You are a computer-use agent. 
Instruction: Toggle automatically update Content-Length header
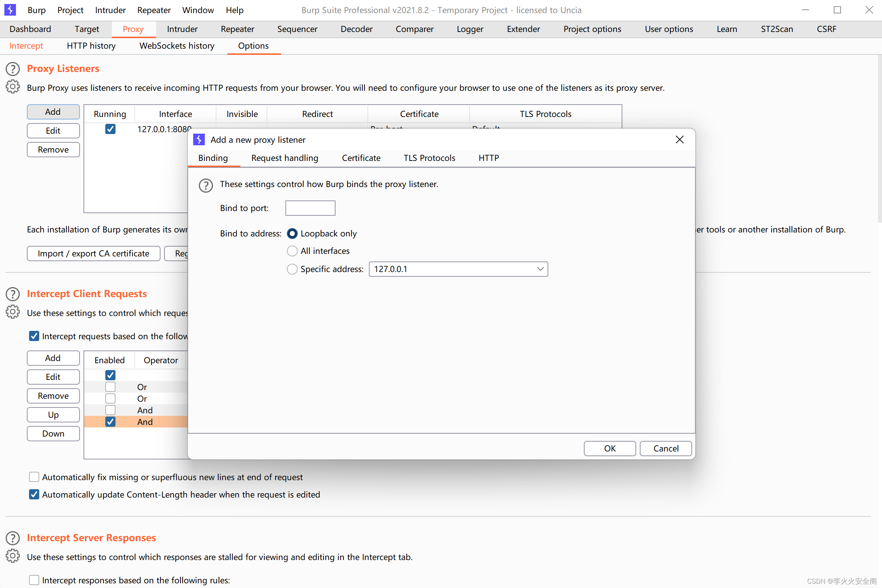(x=34, y=495)
